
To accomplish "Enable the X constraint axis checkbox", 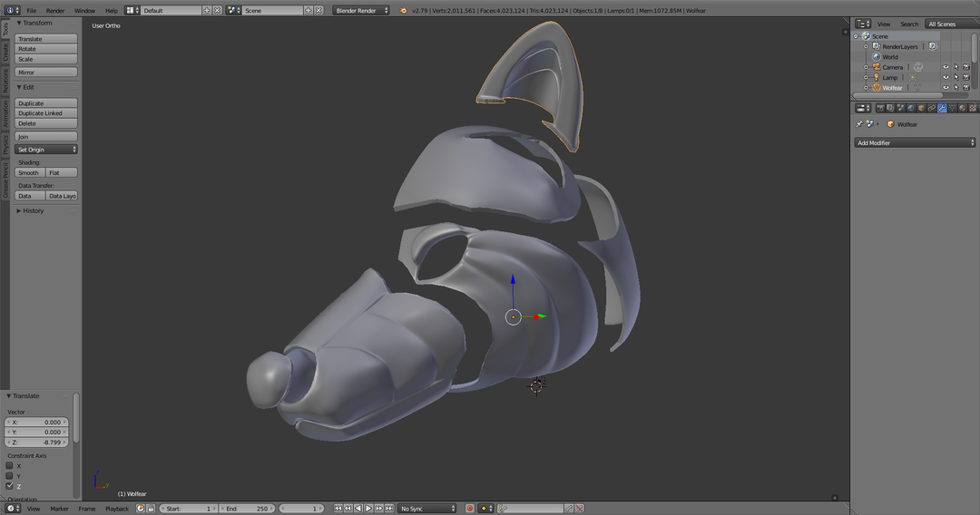I will (10, 466).
